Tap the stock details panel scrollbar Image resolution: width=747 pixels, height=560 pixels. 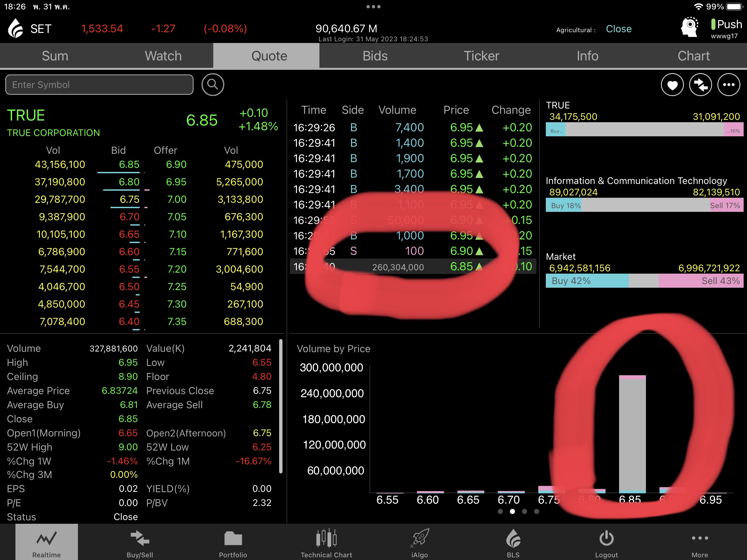[281, 407]
